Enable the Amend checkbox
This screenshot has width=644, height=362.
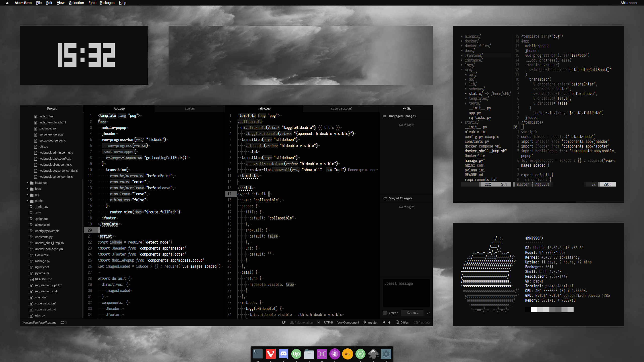tap(385, 313)
